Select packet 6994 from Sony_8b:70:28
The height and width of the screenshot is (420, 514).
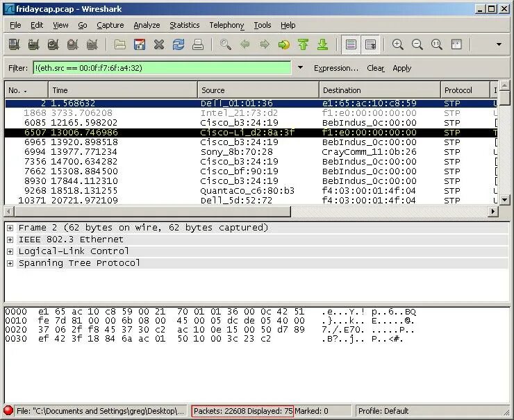[x=251, y=151]
